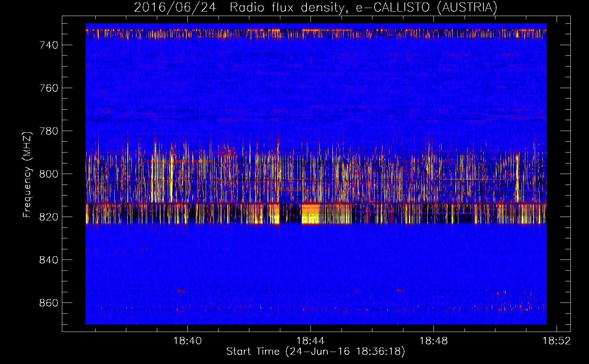This screenshot has height=364, width=589.
Task: Click the 'Start Time (24-Jun-16 18:36:18)' label
Action: [316, 352]
